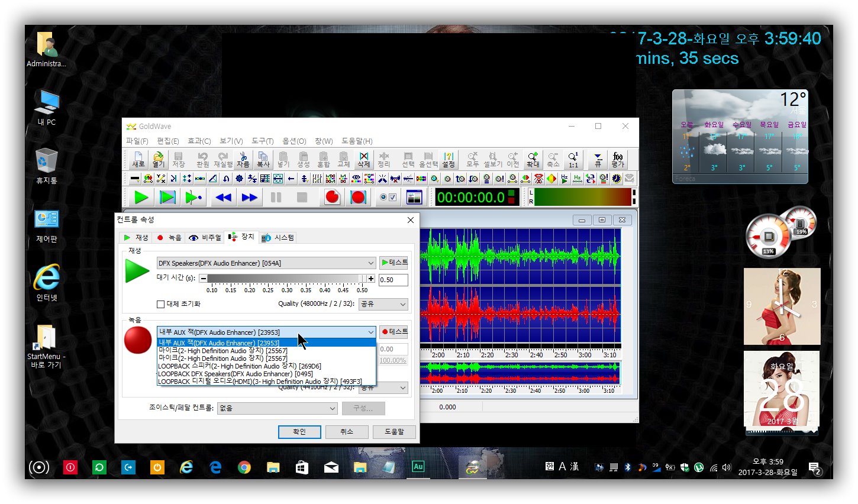Cut selection with the 자름 scissors icon
The height and width of the screenshot is (504, 858).
243,159
